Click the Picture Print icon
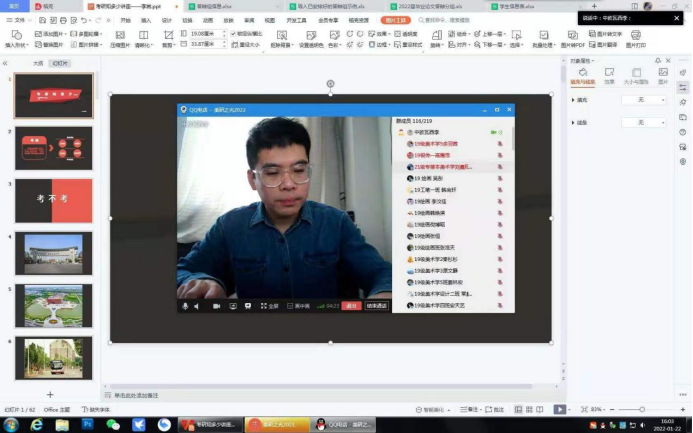The image size is (693, 433). [636, 35]
